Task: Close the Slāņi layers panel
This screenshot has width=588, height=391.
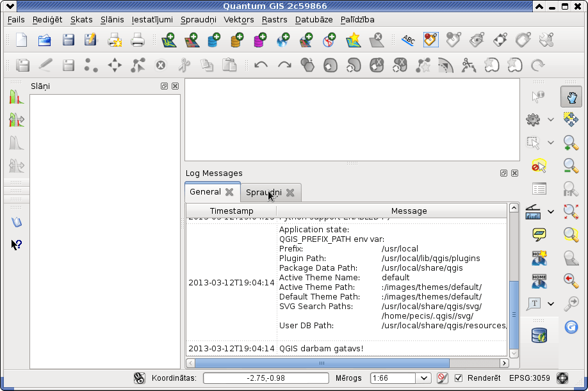Action: (175, 86)
